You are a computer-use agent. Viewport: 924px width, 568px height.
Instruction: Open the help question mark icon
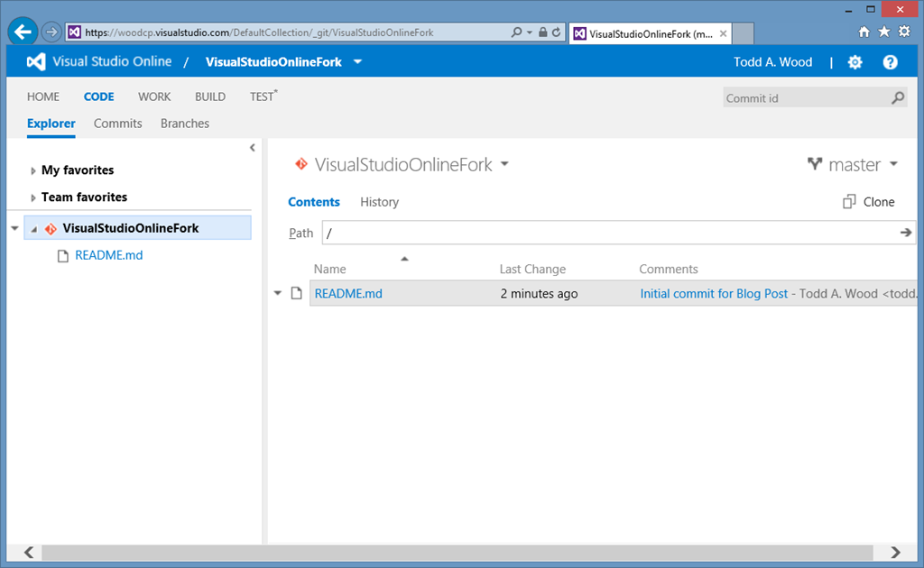click(x=891, y=62)
